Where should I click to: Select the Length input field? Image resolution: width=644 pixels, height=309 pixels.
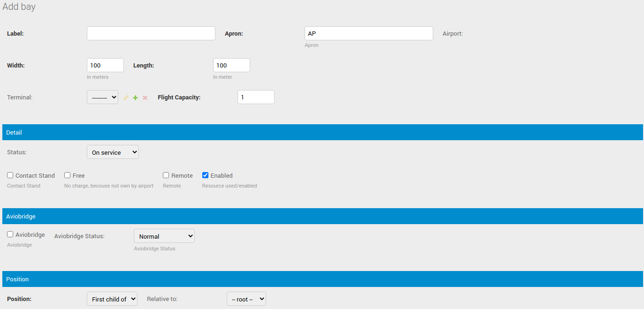click(x=231, y=65)
